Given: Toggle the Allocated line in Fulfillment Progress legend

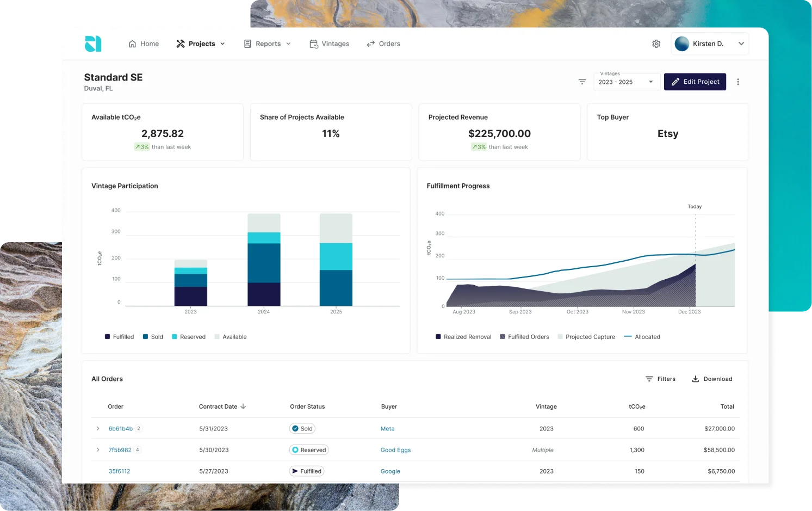Looking at the screenshot, I should tap(642, 336).
